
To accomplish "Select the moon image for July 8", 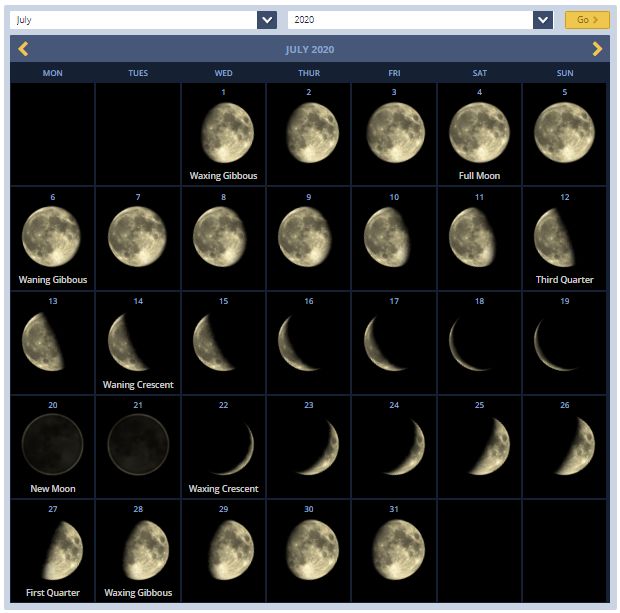I will 219,236.
